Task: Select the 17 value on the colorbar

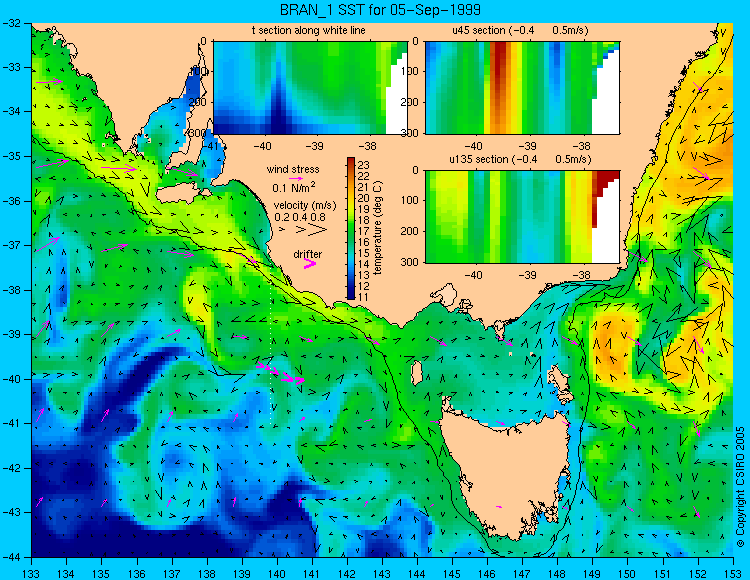Action: (x=364, y=231)
